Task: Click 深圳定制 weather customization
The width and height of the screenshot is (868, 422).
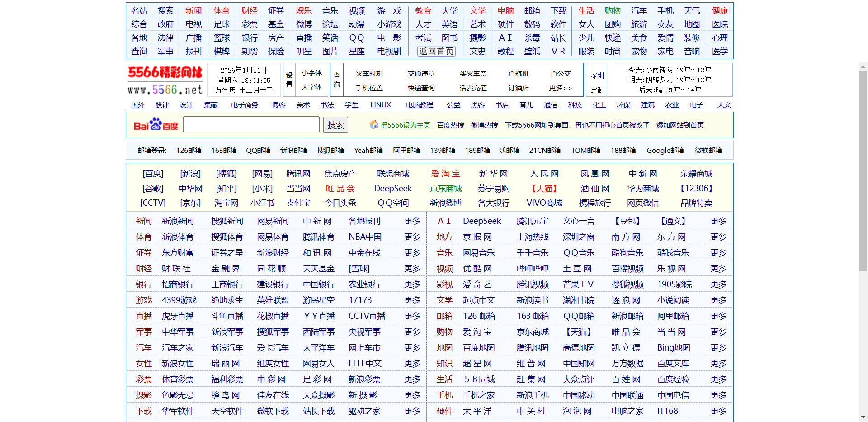Action: point(596,82)
